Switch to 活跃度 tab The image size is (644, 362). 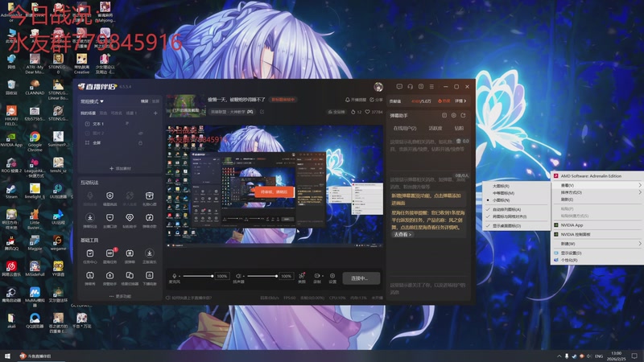436,128
